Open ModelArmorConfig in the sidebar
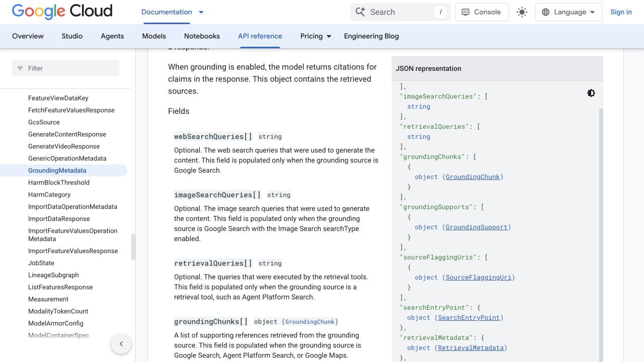This screenshot has height=362, width=644. coord(56,323)
